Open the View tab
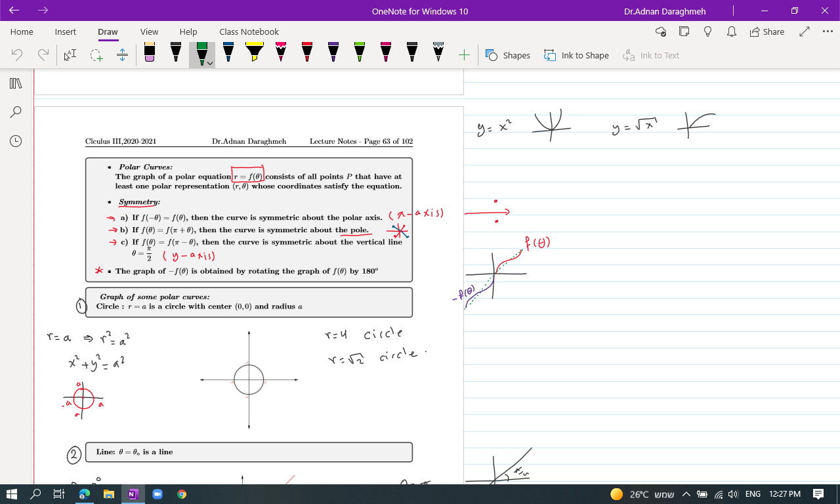 tap(149, 31)
